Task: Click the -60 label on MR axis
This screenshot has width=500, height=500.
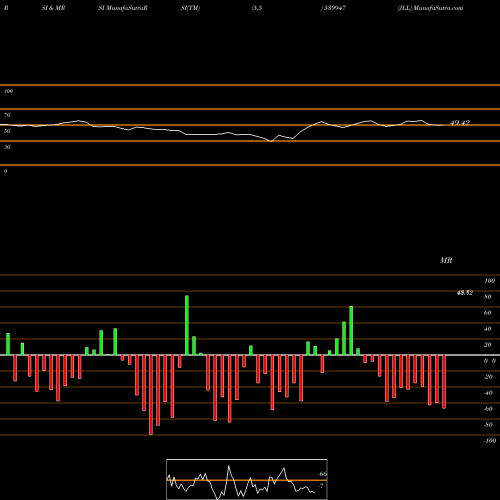Action: point(488,409)
